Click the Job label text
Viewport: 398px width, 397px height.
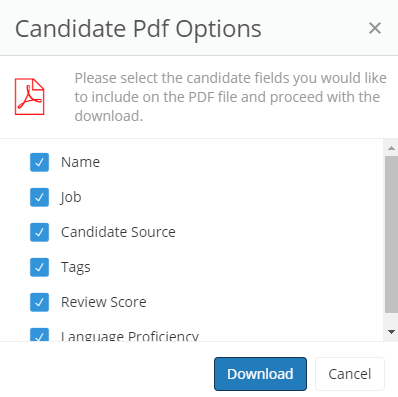pos(71,197)
